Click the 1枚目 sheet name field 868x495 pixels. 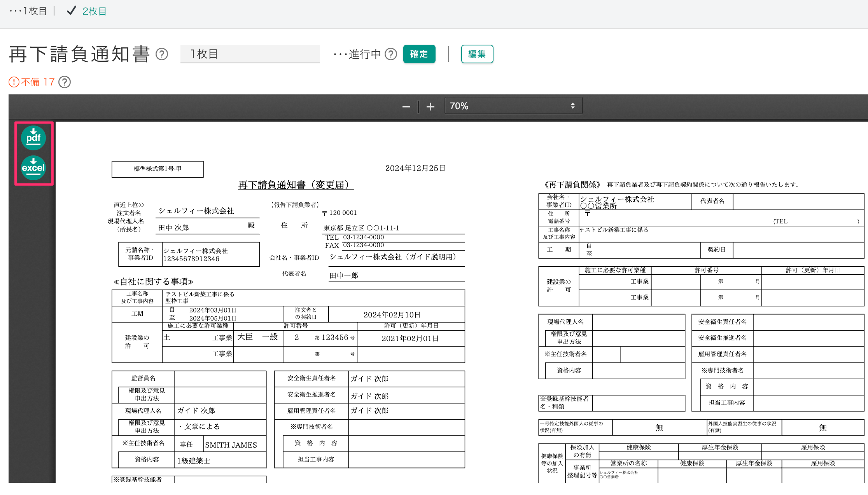(x=250, y=54)
